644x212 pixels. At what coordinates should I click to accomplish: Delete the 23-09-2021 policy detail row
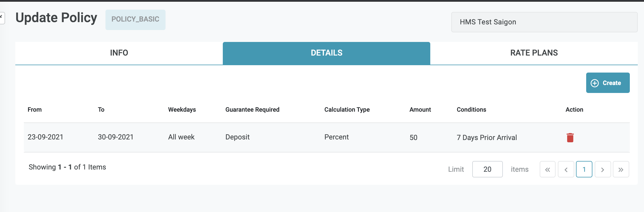570,138
